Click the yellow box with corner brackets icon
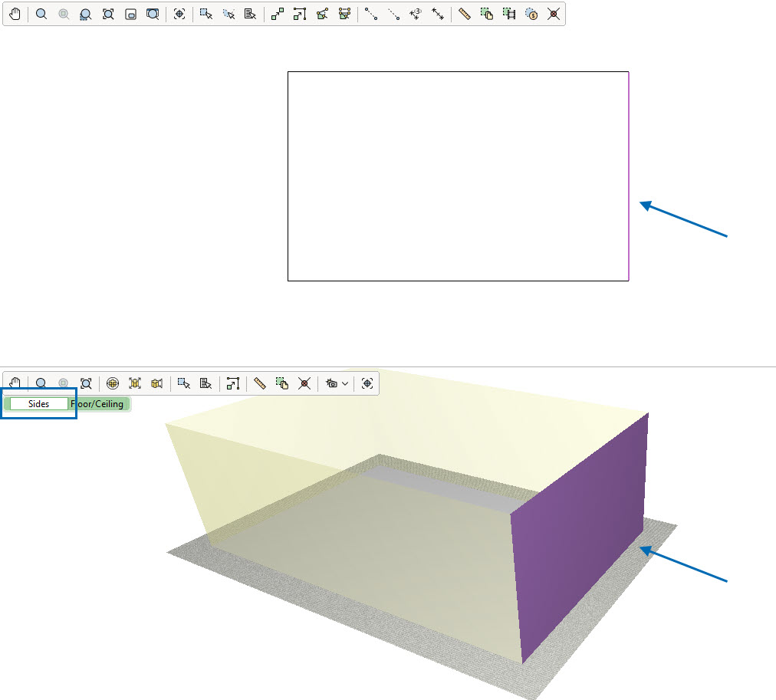This screenshot has width=776, height=700. (x=135, y=383)
